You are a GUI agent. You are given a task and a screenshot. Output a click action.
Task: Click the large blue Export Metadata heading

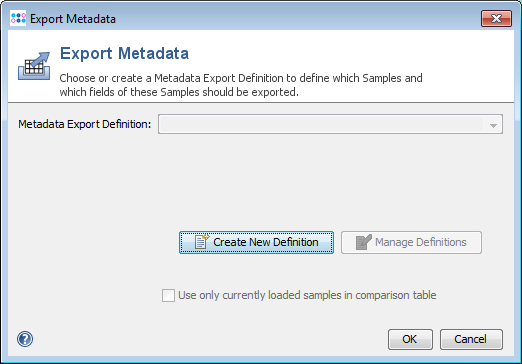point(124,53)
